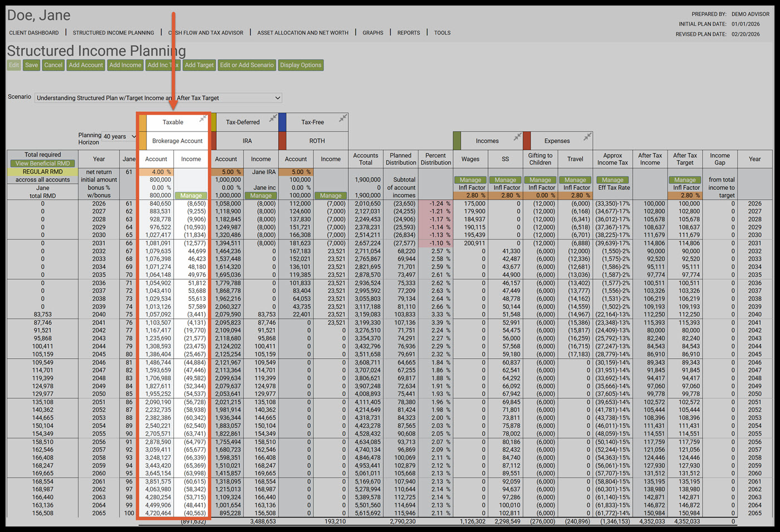
Task: Click the Edit button
Action: 14,65
